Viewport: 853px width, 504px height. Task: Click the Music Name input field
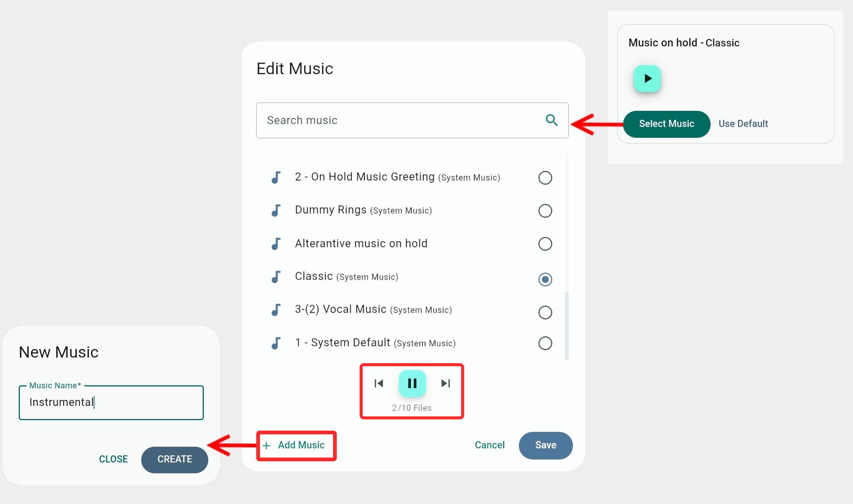click(111, 403)
